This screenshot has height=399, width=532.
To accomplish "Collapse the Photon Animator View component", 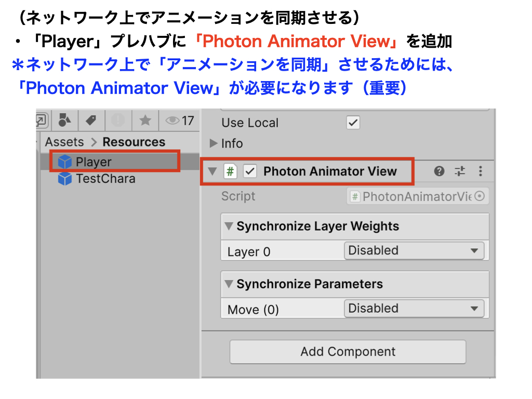I will pos(212,171).
